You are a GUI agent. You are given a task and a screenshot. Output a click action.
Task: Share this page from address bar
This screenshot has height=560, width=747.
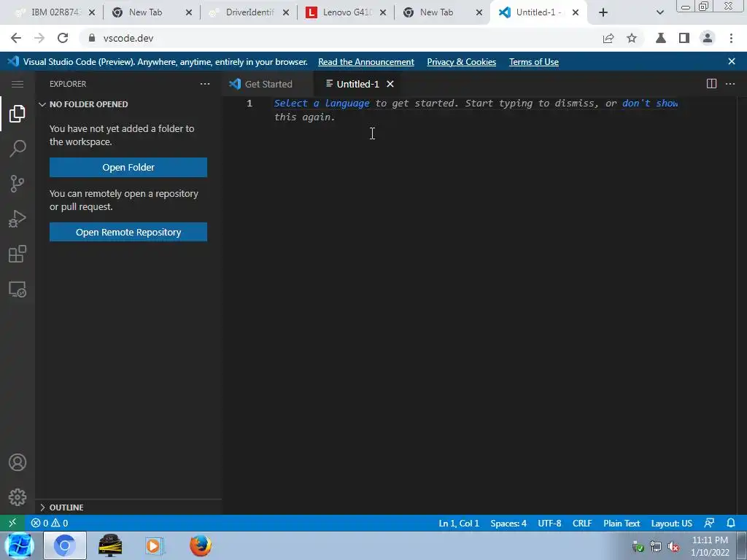[608, 38]
